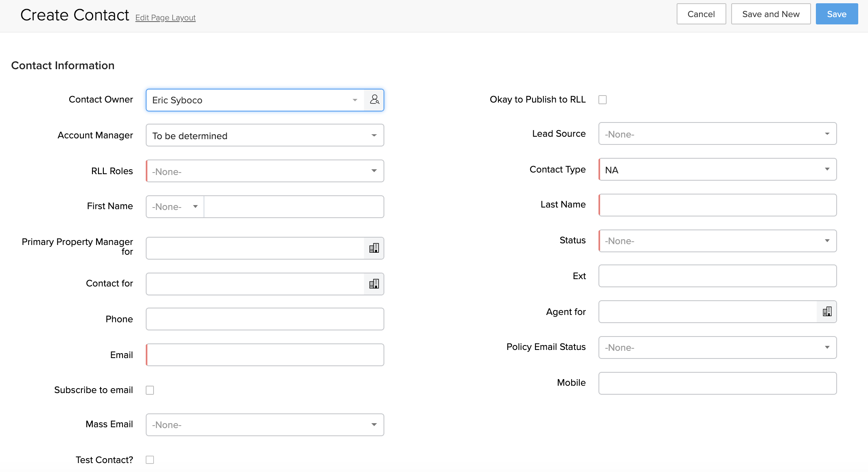This screenshot has height=472, width=868.
Task: Expand the Mass Email dropdown
Action: coord(265,425)
